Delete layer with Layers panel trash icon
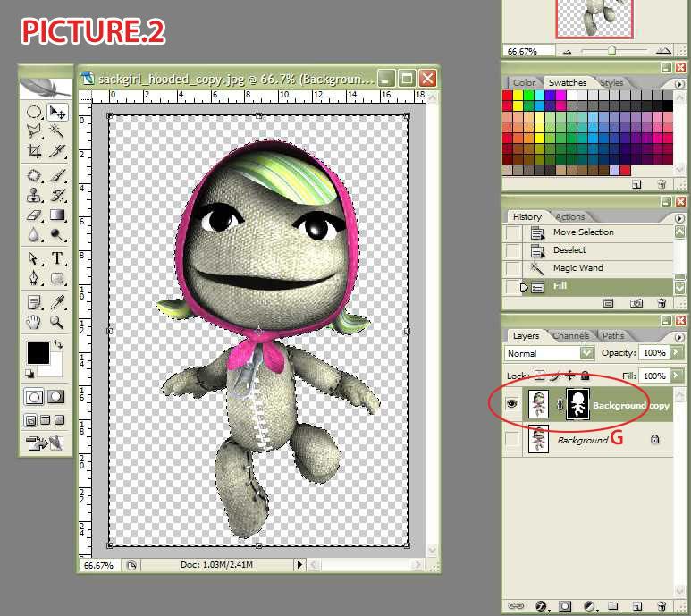This screenshot has width=691, height=616. 662,607
